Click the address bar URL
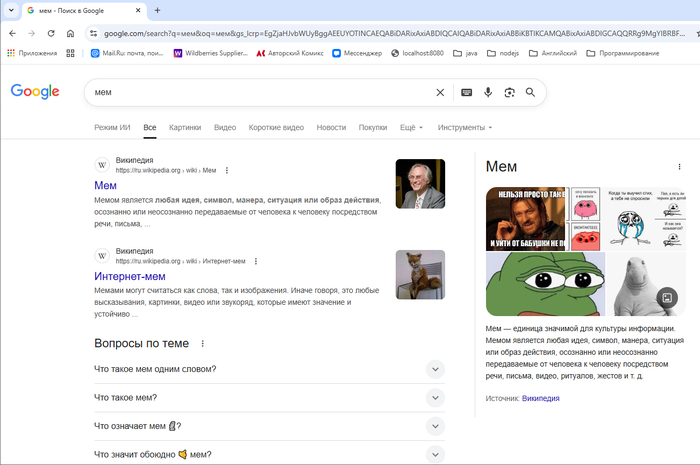 coord(394,33)
